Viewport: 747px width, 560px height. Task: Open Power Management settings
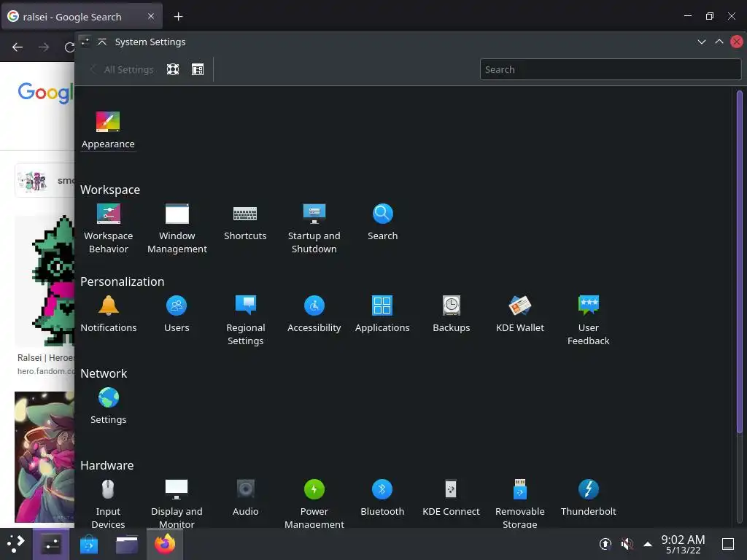314,504
